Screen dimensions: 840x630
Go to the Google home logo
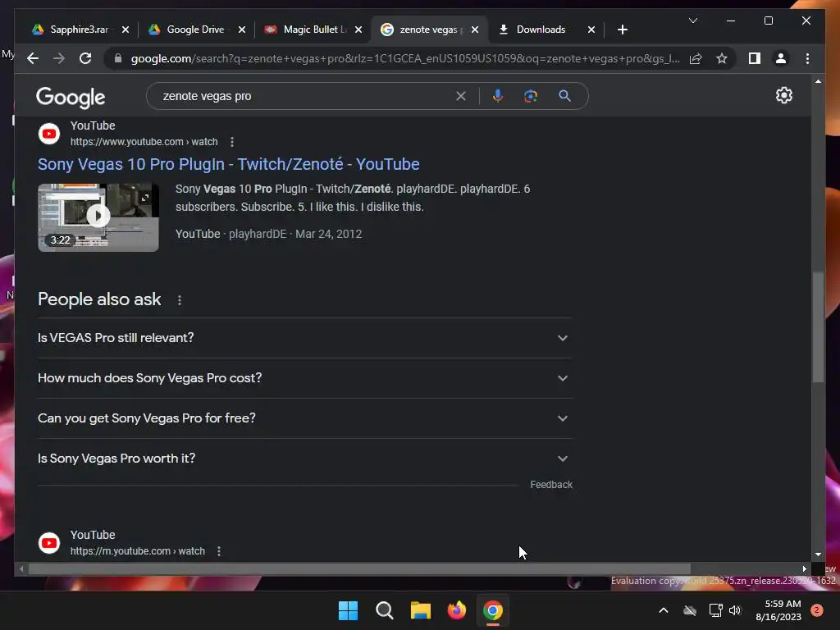[x=71, y=98]
